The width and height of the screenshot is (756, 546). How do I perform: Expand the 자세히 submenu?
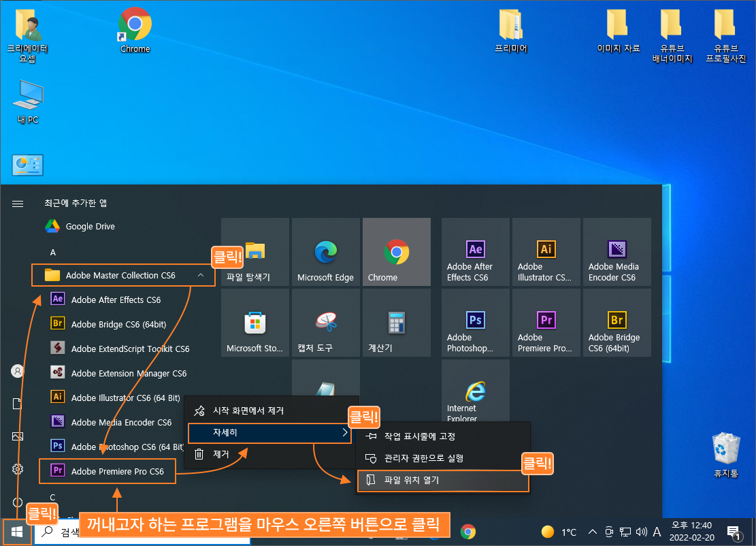269,433
